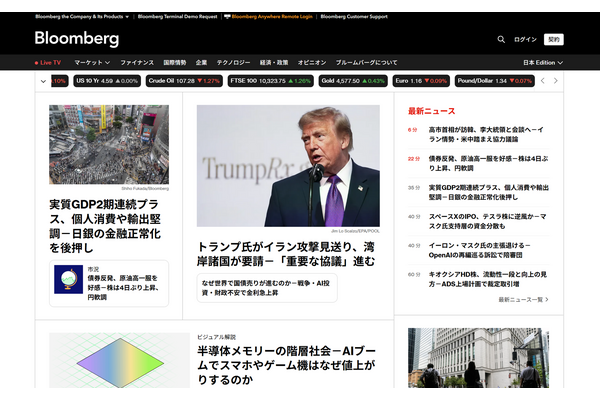Select the FTSE 100 ticker chip
Screen dimensions: 600x400
(271, 81)
